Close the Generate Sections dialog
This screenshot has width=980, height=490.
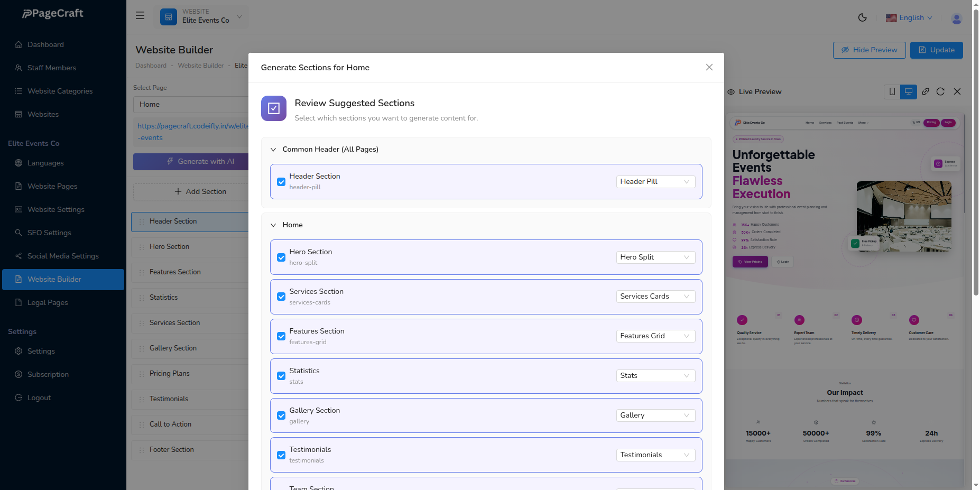coord(709,67)
